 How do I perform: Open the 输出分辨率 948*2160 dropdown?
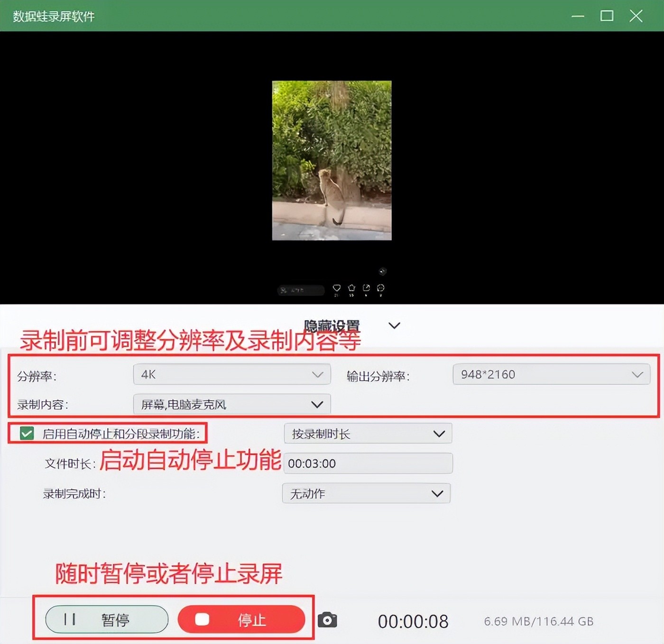coord(551,375)
